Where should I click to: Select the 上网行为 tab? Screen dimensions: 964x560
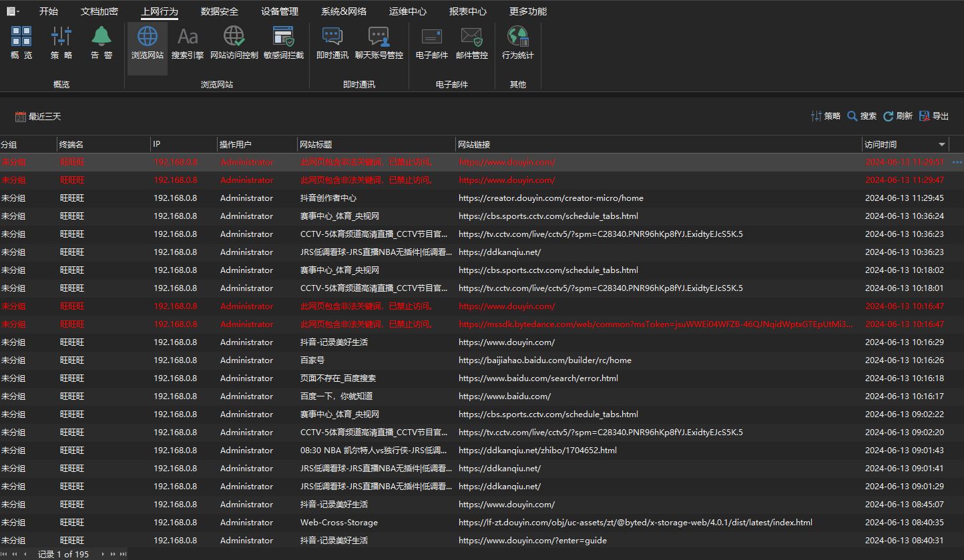coord(160,11)
